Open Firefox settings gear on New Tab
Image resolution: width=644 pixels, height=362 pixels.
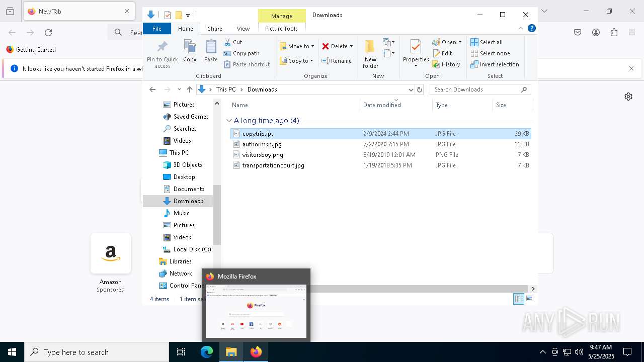click(628, 97)
